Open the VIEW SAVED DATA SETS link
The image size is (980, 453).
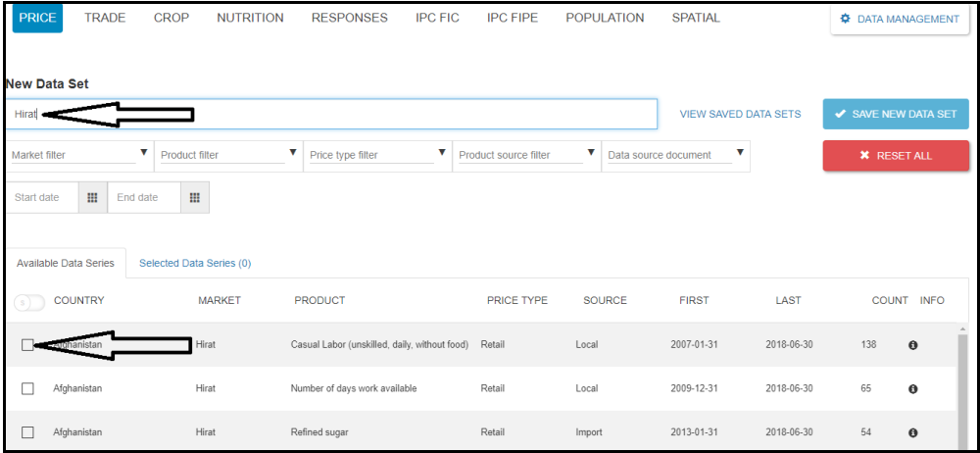coord(740,114)
